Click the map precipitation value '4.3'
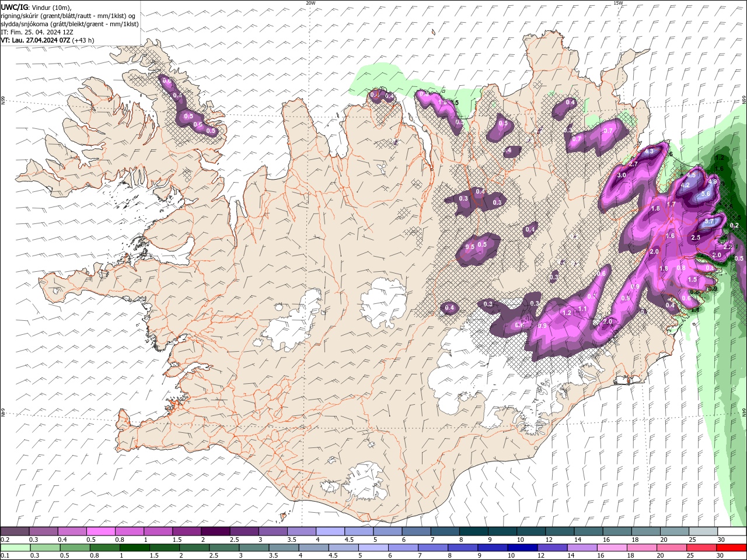Image resolution: width=747 pixels, height=560 pixels. (649, 152)
